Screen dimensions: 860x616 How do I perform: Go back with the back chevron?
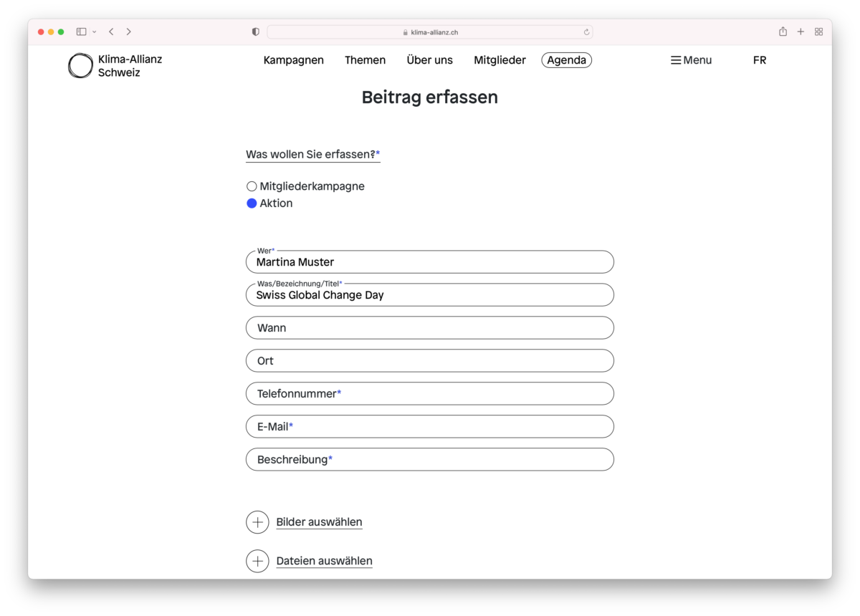(111, 32)
